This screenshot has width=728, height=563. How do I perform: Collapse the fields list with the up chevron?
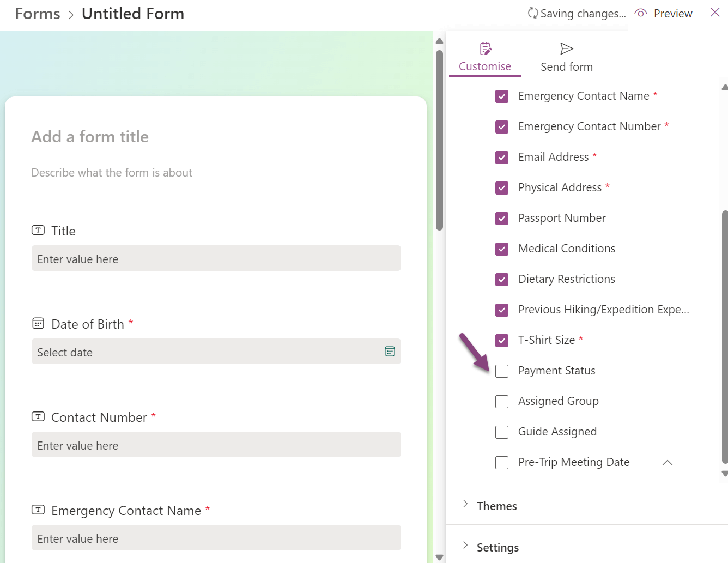click(x=667, y=463)
